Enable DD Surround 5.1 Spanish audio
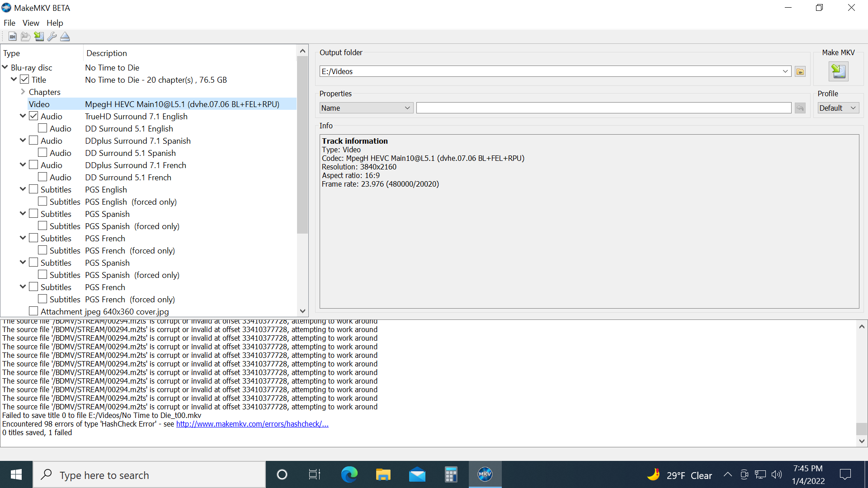Screen dimensions: 868x488 [42, 153]
